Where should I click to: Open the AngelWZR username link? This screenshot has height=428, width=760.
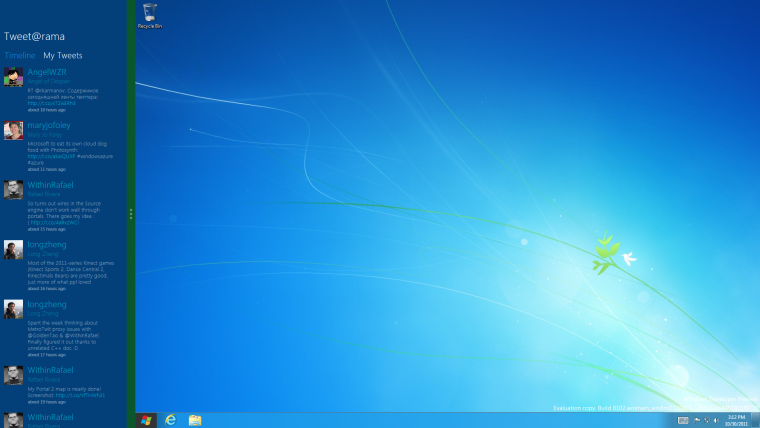click(x=46, y=72)
